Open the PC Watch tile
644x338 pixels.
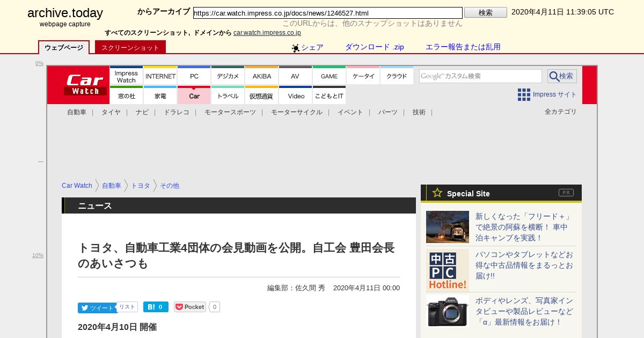click(194, 75)
